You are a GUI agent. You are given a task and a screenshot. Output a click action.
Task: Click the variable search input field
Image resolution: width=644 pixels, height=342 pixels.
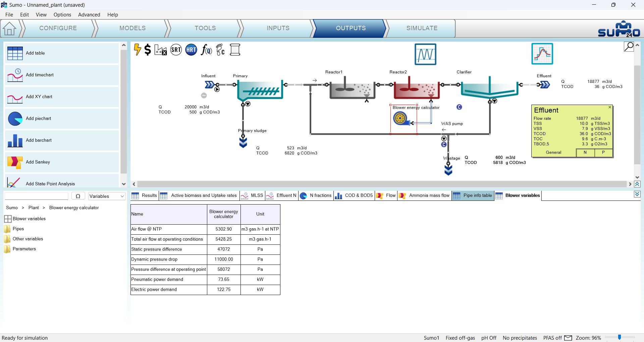[x=37, y=196]
